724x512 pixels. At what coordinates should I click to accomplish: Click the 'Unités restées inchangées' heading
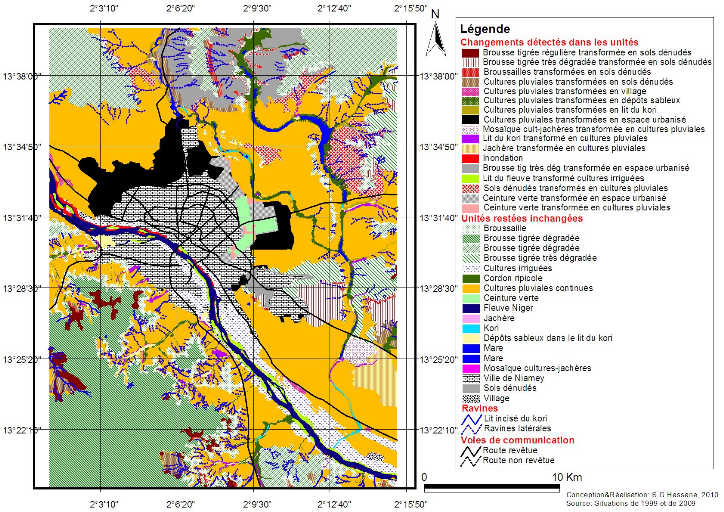pyautogui.click(x=522, y=218)
